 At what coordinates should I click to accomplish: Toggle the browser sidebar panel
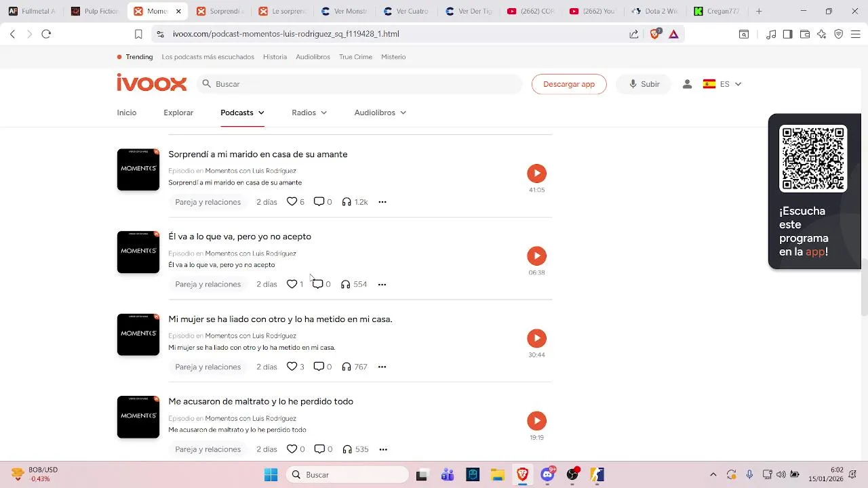(787, 34)
